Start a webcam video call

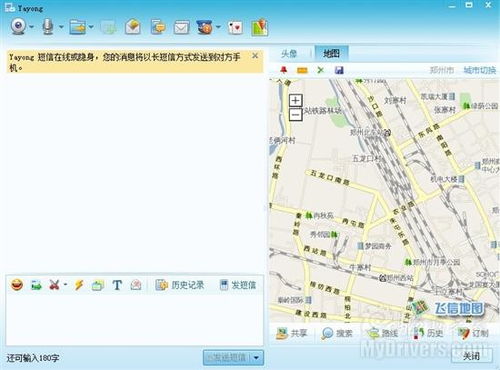click(18, 26)
